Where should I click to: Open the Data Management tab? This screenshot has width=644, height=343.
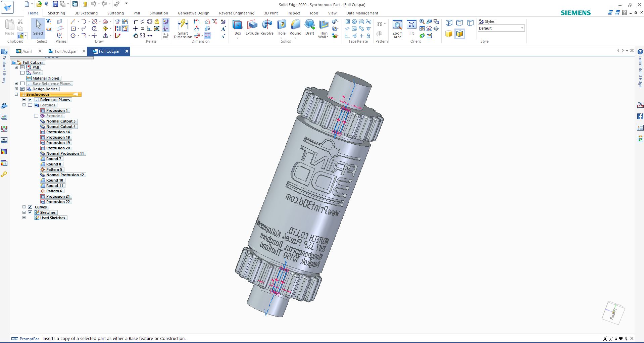[362, 13]
